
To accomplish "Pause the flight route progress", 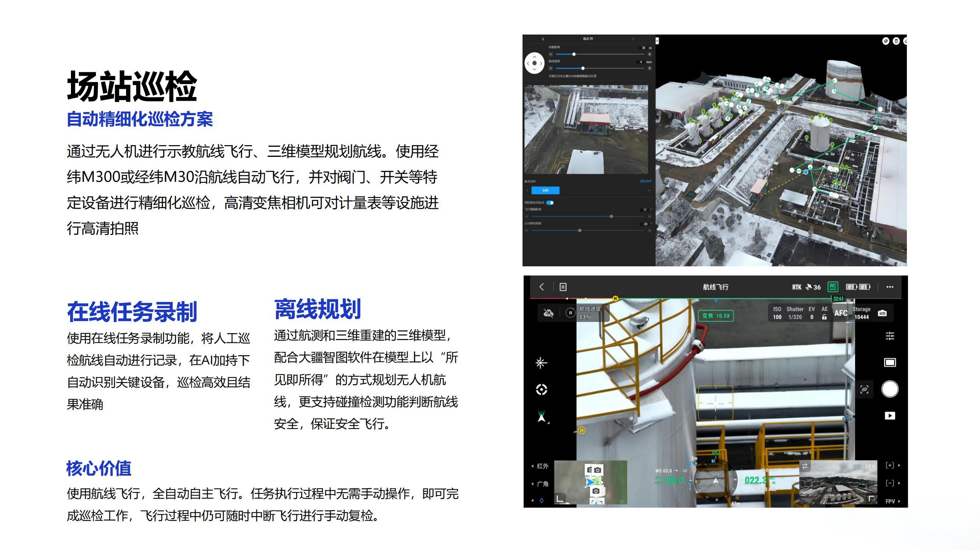I will 570,313.
